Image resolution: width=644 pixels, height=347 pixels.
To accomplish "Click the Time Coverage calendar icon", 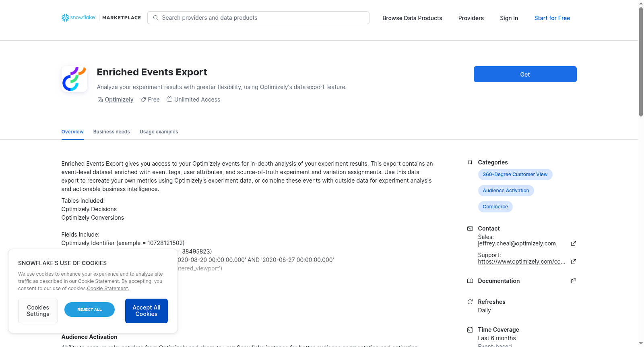I will pyautogui.click(x=470, y=330).
